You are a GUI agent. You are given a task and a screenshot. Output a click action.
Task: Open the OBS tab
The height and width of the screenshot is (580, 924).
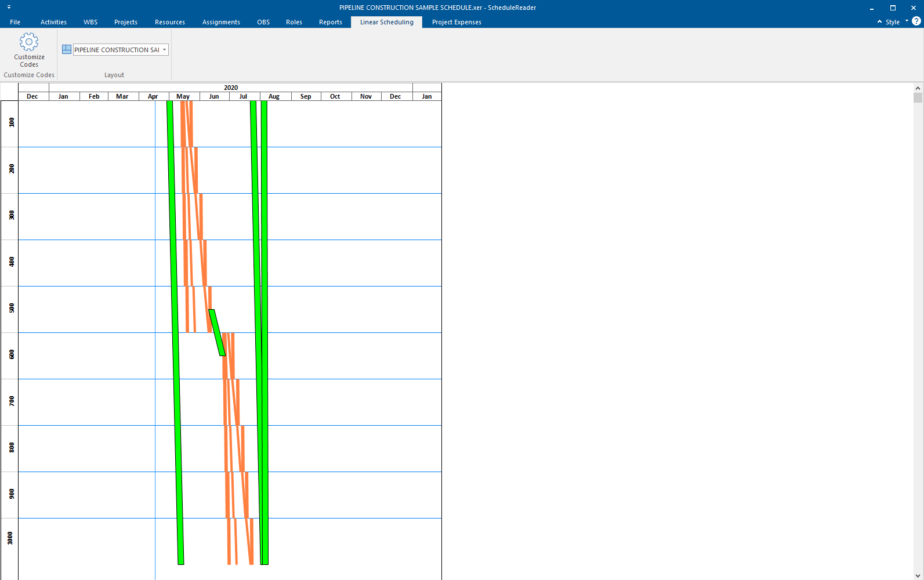point(263,22)
